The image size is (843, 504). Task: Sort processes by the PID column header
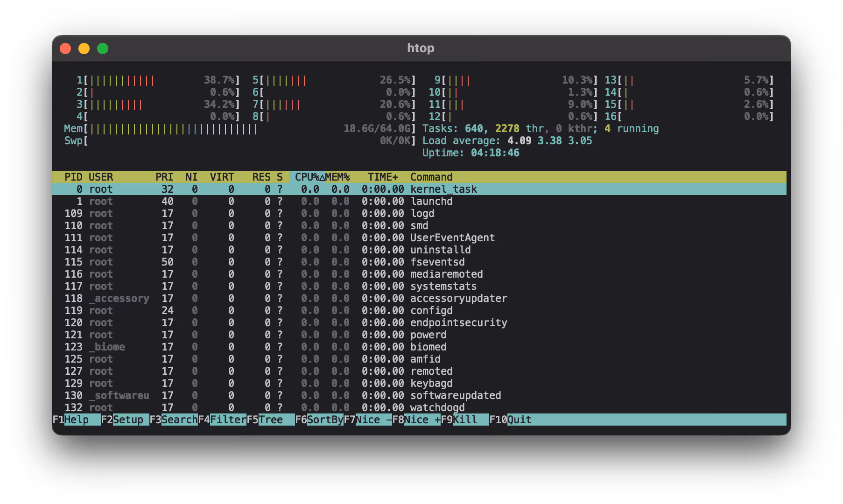pyautogui.click(x=73, y=177)
